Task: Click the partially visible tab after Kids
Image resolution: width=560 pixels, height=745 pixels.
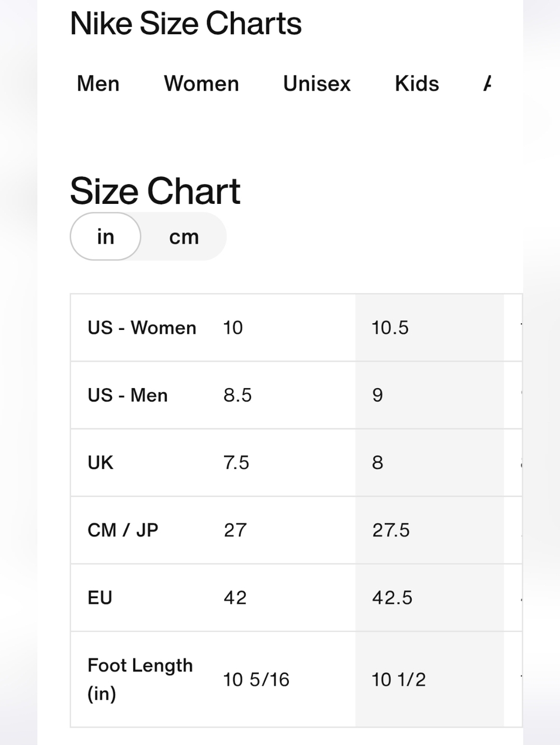Action: pos(487,84)
